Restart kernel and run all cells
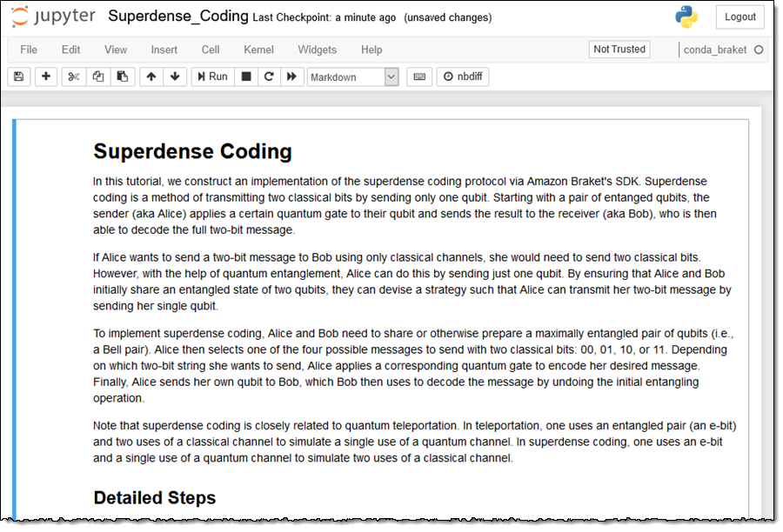The height and width of the screenshot is (532, 783). [x=292, y=76]
